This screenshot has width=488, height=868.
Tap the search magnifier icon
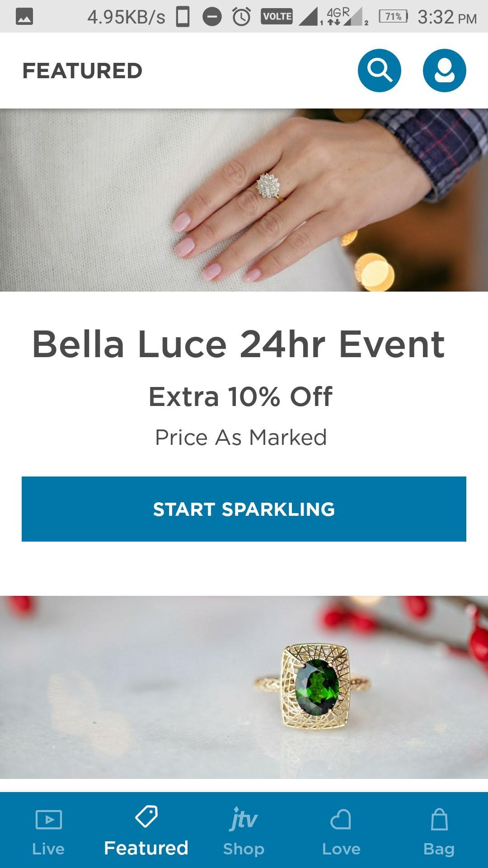pos(379,71)
